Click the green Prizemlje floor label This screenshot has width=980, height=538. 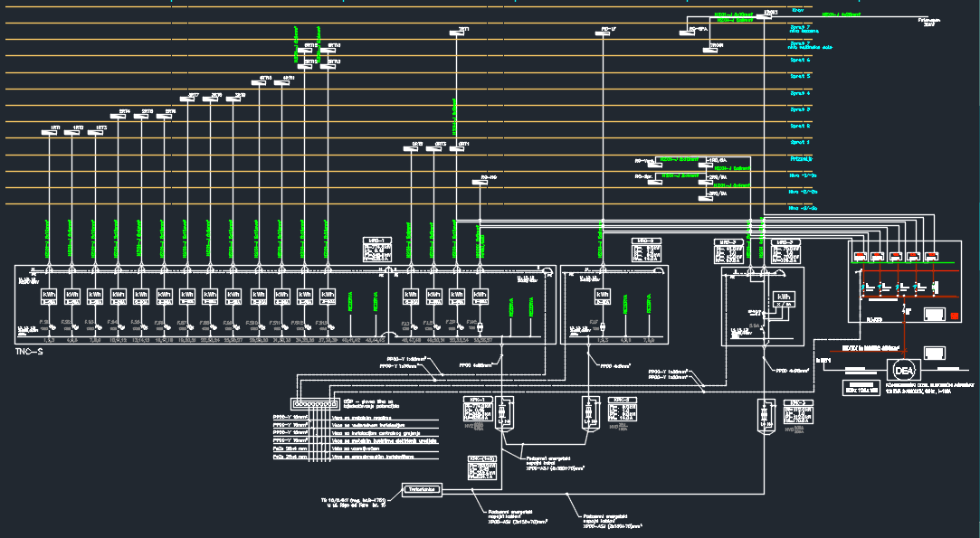click(801, 158)
